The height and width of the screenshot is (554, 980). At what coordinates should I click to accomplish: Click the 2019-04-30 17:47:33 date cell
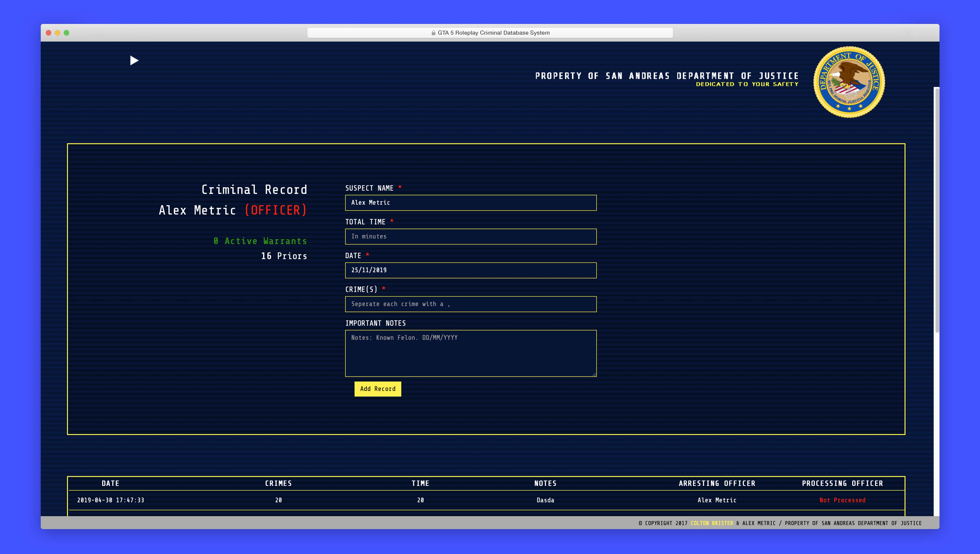[110, 500]
